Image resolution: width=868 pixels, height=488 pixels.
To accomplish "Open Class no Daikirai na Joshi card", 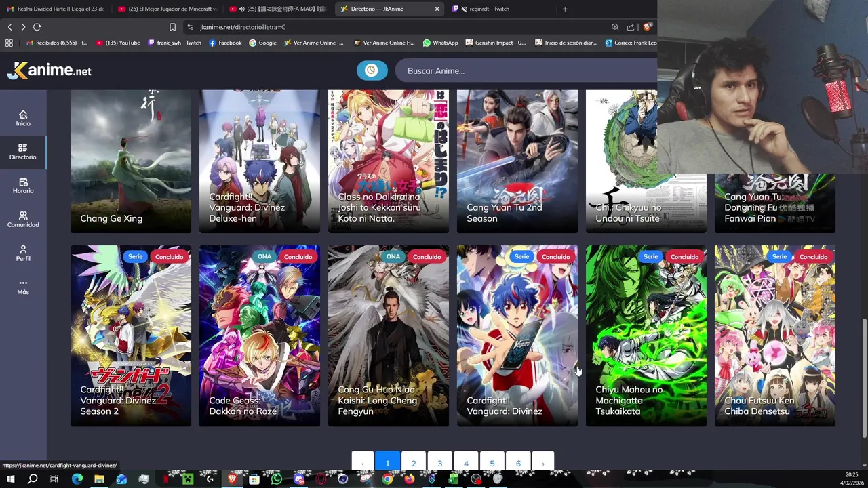I will tap(389, 161).
